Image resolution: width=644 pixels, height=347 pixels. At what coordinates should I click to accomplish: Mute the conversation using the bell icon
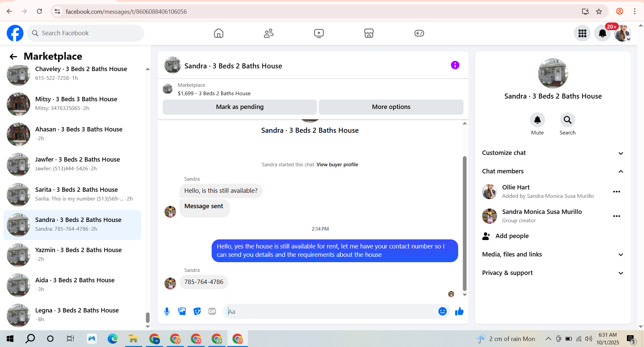537,120
